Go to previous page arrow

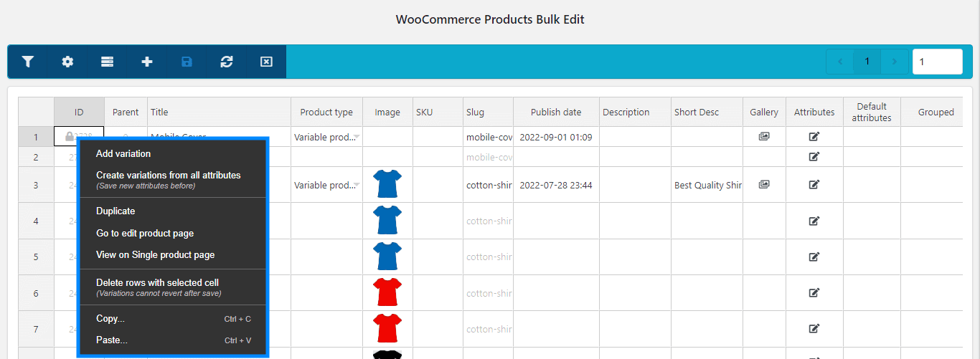(840, 62)
